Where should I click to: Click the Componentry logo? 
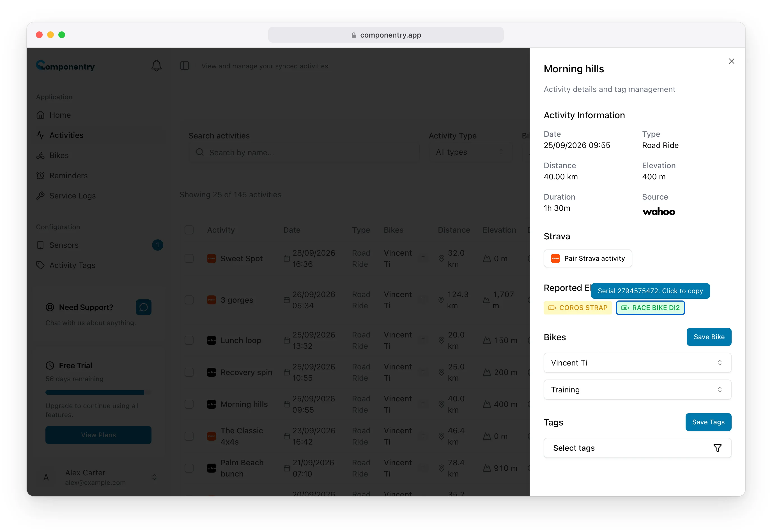coord(65,66)
